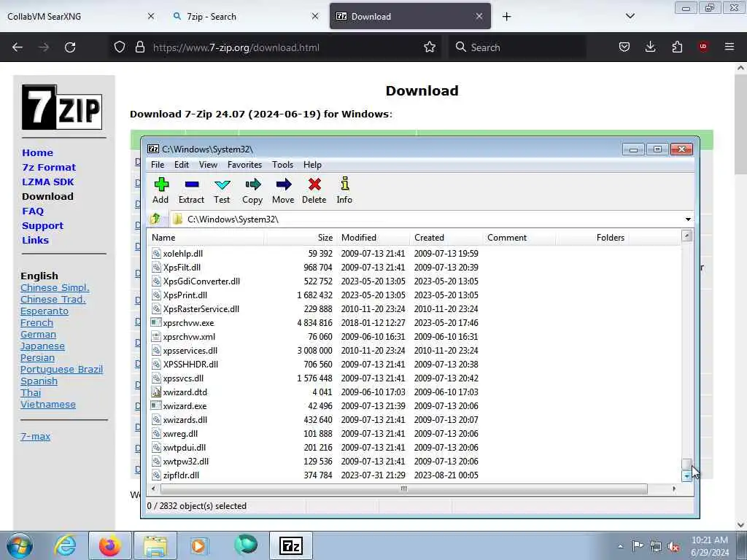Click the scroll down arrow in file list

(686, 475)
